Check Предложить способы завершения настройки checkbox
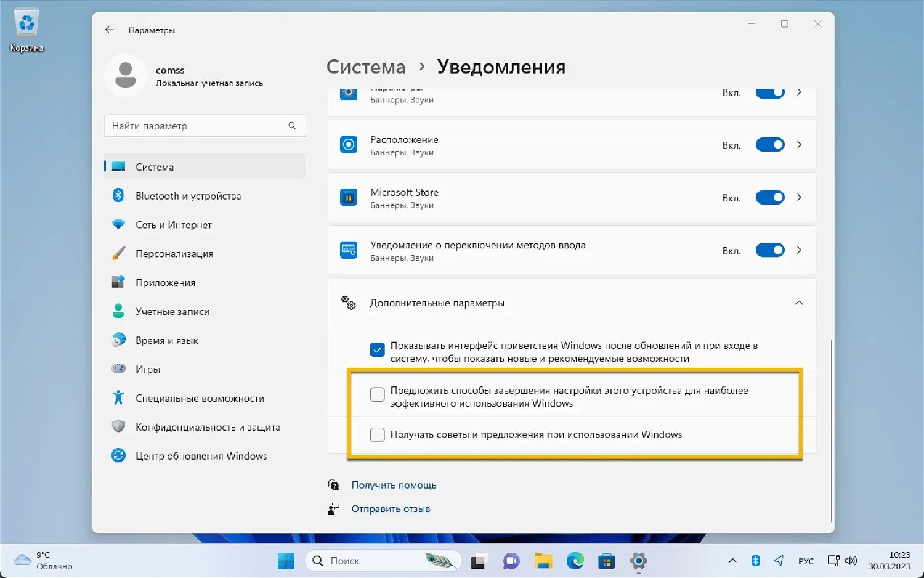Image resolution: width=924 pixels, height=578 pixels. (x=378, y=394)
